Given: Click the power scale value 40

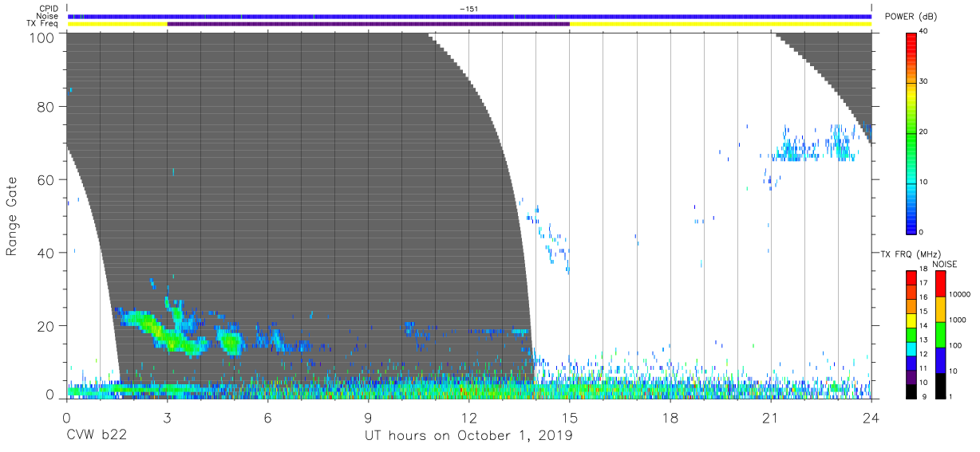Looking at the screenshot, I should pos(925,31).
